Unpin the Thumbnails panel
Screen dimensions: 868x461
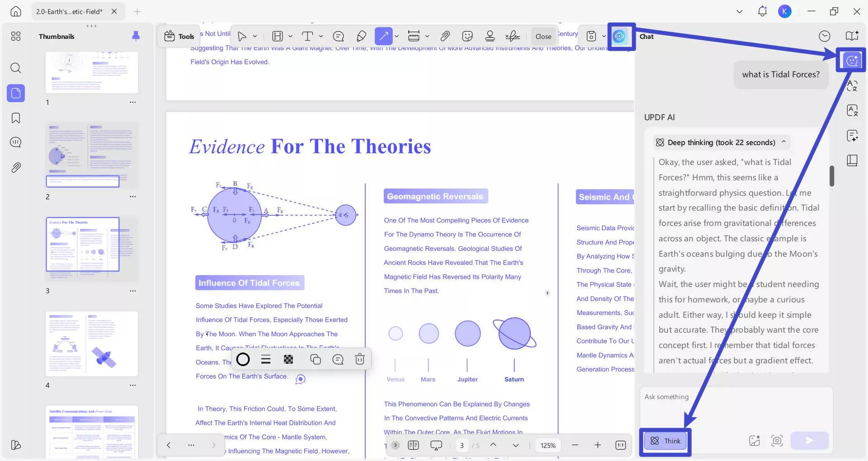[136, 36]
